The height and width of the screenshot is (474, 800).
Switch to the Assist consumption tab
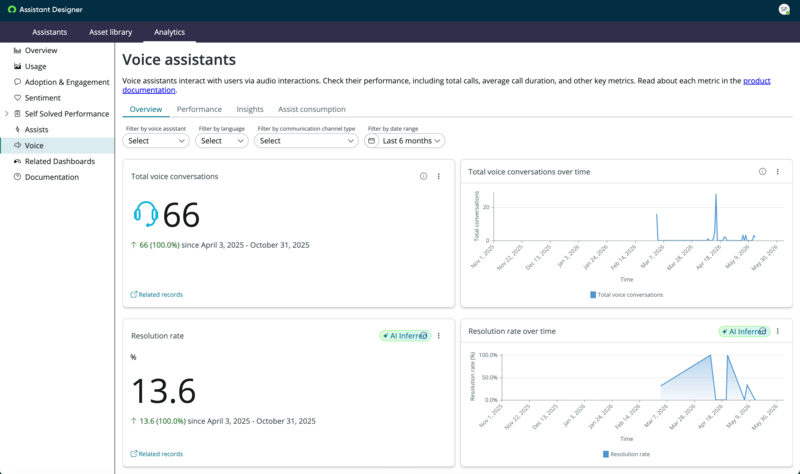[312, 109]
